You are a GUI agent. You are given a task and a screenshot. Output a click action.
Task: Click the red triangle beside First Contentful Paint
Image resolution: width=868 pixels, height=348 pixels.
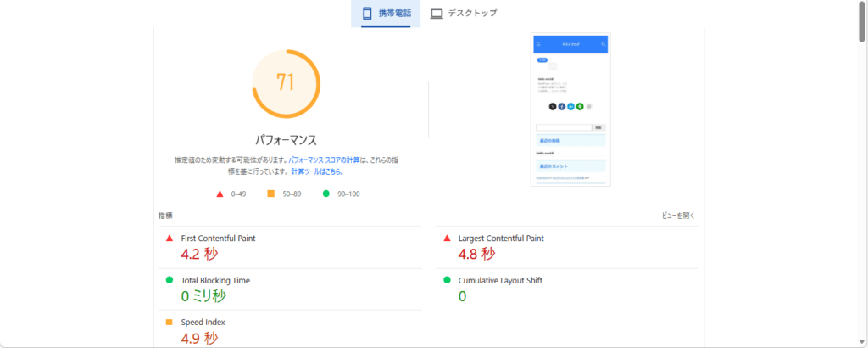(170, 239)
